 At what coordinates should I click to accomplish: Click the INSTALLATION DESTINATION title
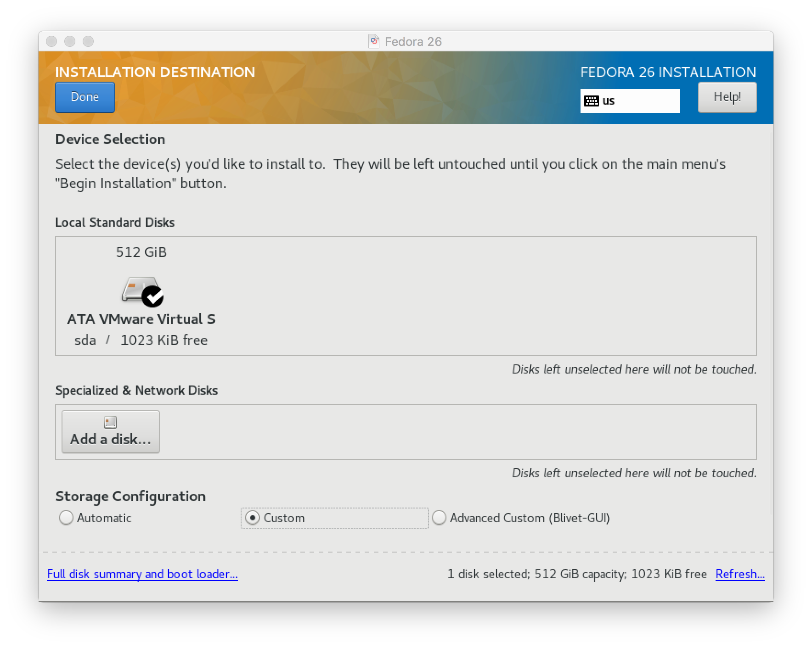[155, 72]
